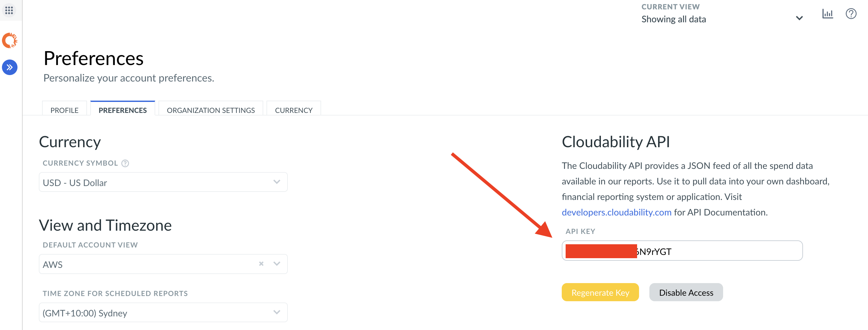Go to the Currency tab
The width and height of the screenshot is (868, 330).
294,110
